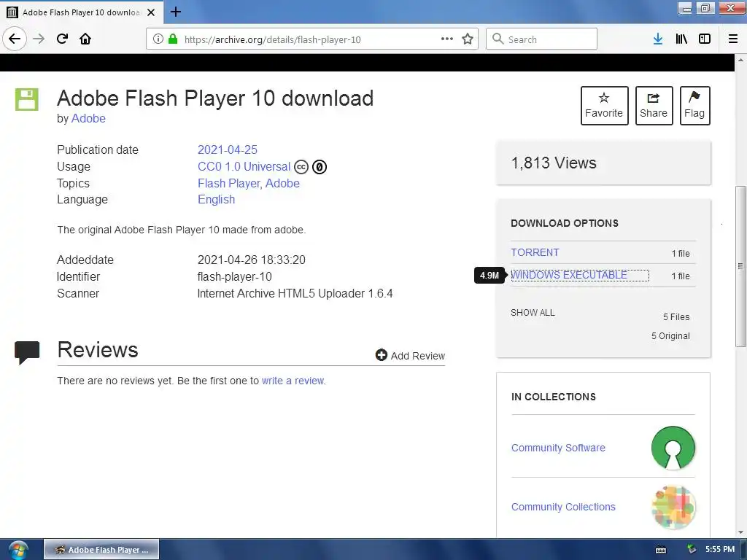Download the TORRENT file option
Image resolution: width=747 pixels, height=560 pixels.
point(535,252)
